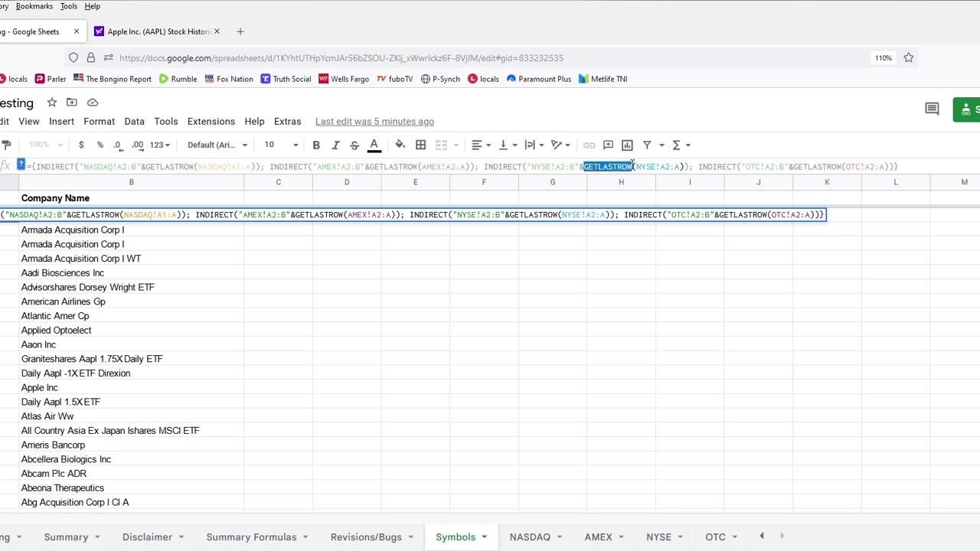Viewport: 980px width, 551px height.
Task: Click the merge cells icon
Action: pos(441,145)
